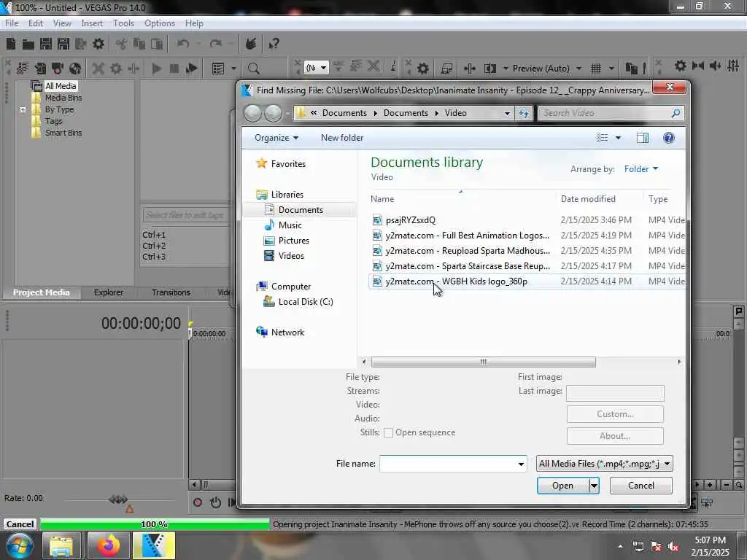Open the Master Bus Audio Properties gear
The height and width of the screenshot is (560, 747).
(x=681, y=66)
